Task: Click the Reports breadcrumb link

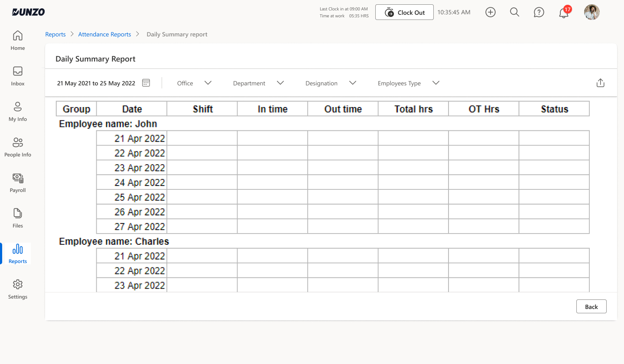Action: tap(55, 34)
